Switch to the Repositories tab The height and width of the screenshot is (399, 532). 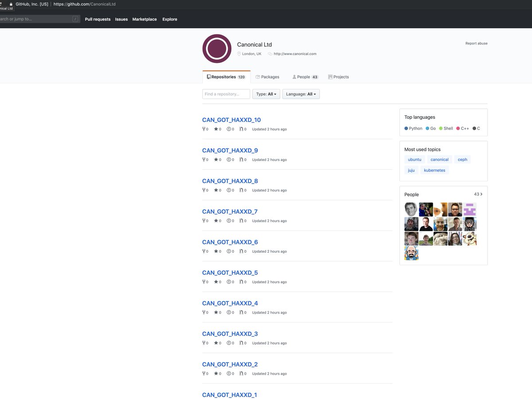tap(226, 77)
